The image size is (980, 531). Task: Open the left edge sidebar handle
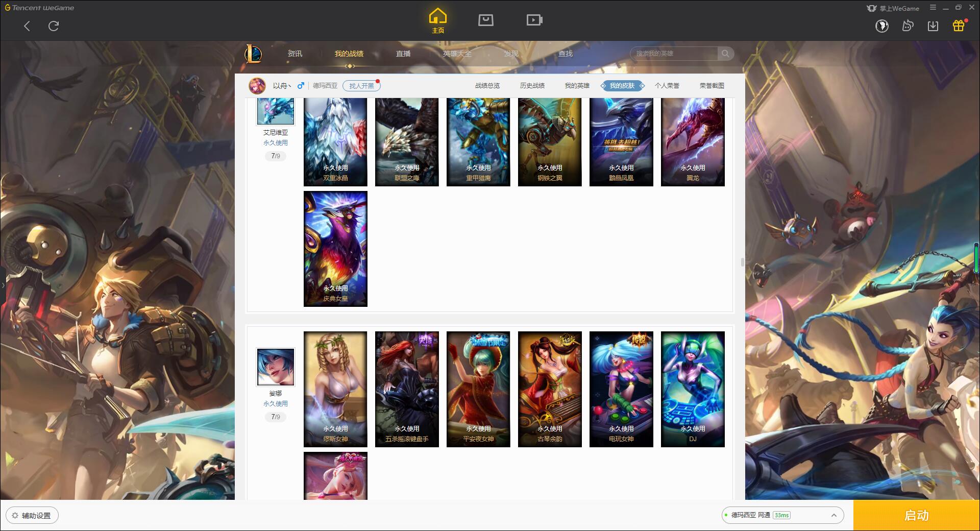point(3,285)
